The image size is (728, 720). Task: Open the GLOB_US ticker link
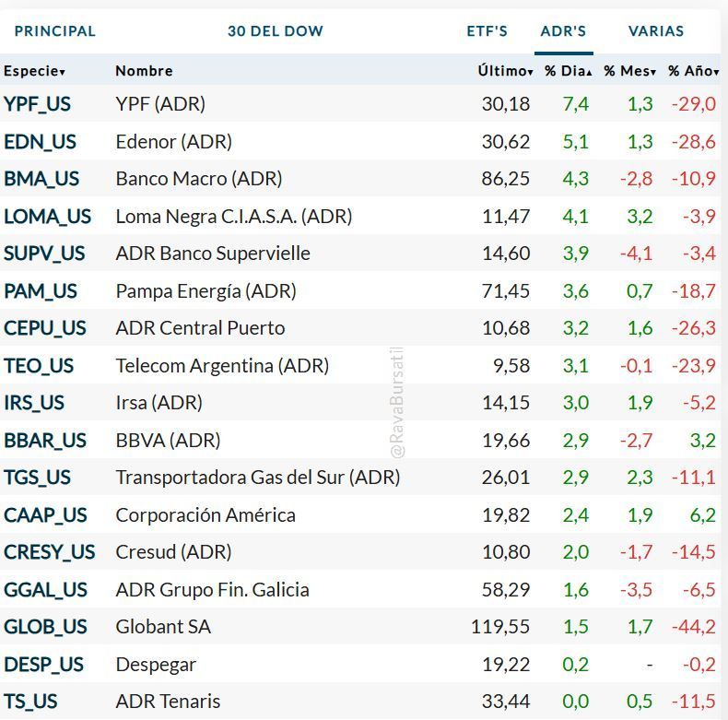(x=45, y=627)
